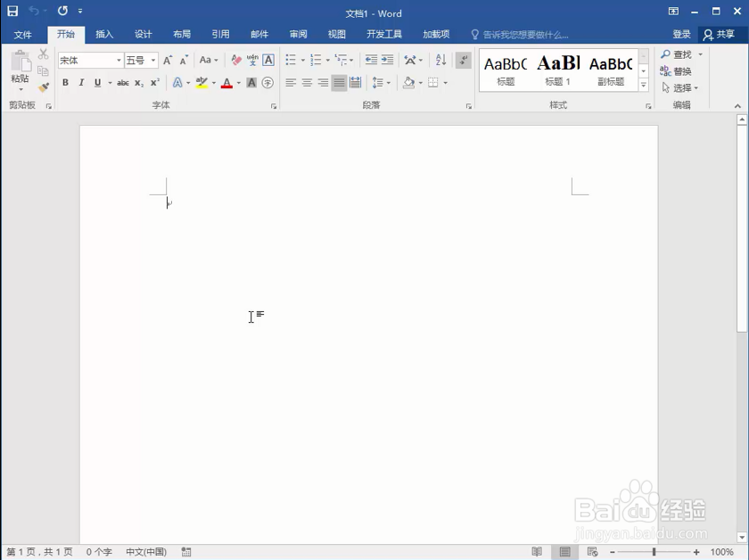Switch to the 布局 tab
This screenshot has width=749, height=560.
(x=182, y=35)
